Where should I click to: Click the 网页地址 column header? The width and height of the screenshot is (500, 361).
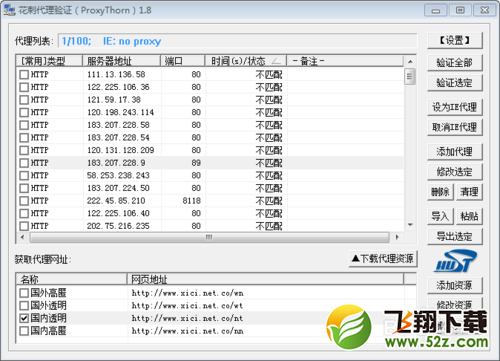[x=265, y=279]
